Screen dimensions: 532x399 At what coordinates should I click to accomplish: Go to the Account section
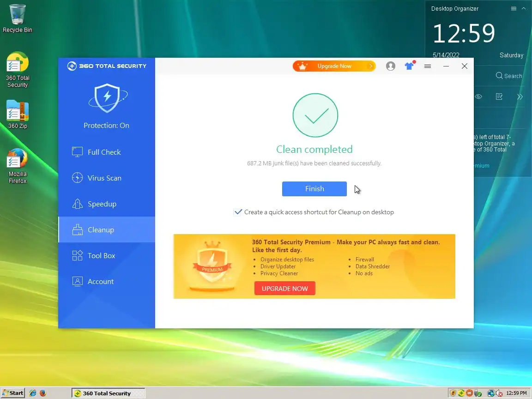(107, 282)
